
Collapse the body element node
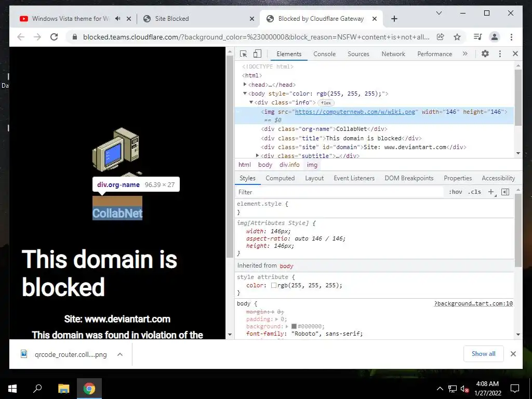pyautogui.click(x=245, y=94)
